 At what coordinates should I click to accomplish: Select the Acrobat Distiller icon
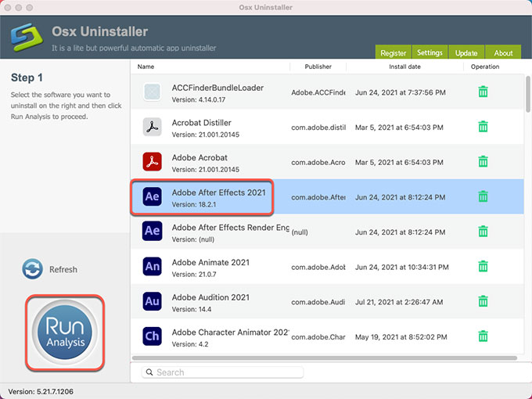coord(153,127)
